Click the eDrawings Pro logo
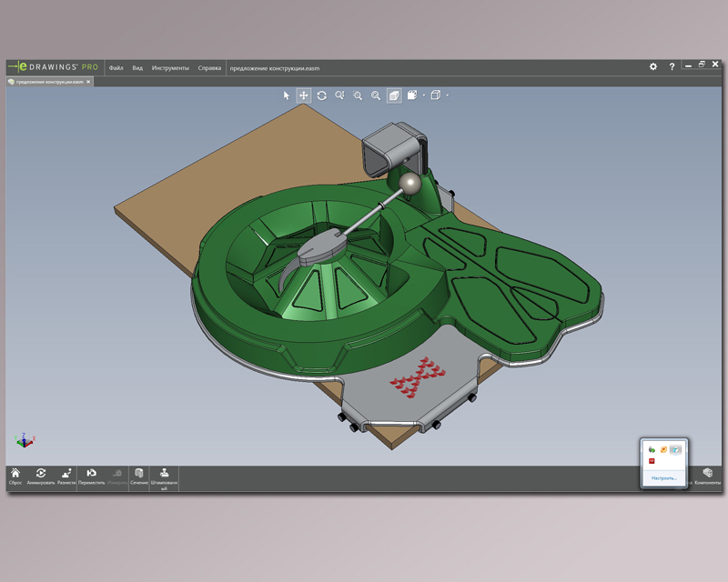This screenshot has width=728, height=582. coord(54,66)
